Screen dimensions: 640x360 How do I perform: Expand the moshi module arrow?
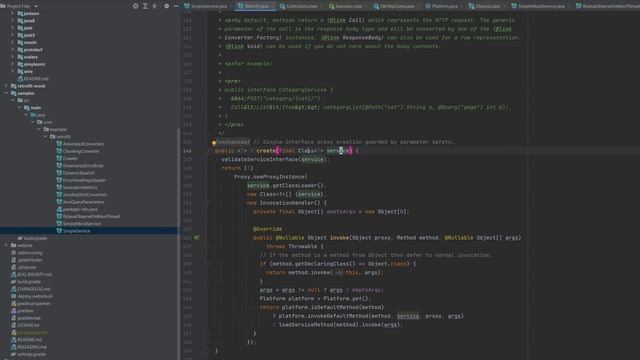[13, 42]
